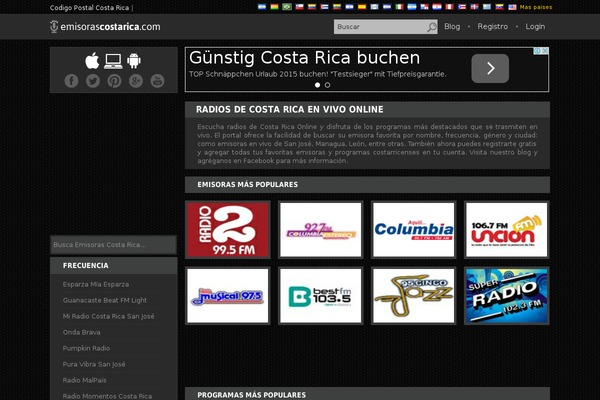
Task: Open the Pinterest social icon
Action: (x=114, y=81)
